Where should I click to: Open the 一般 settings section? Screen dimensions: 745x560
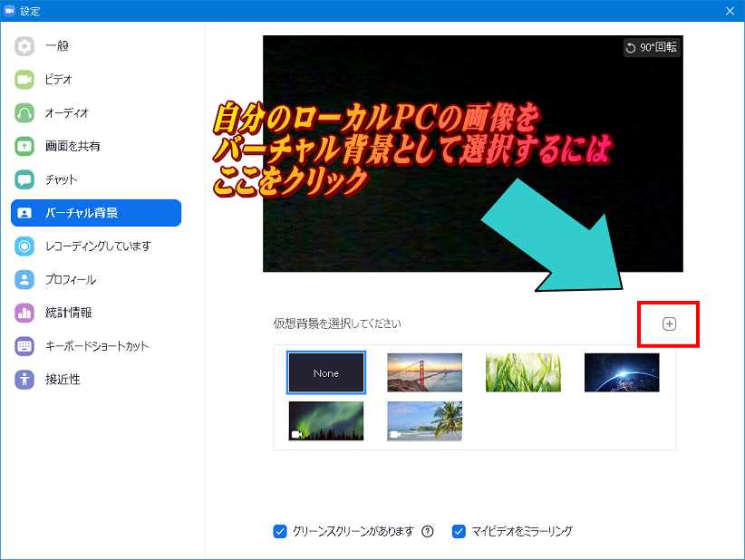pyautogui.click(x=96, y=46)
